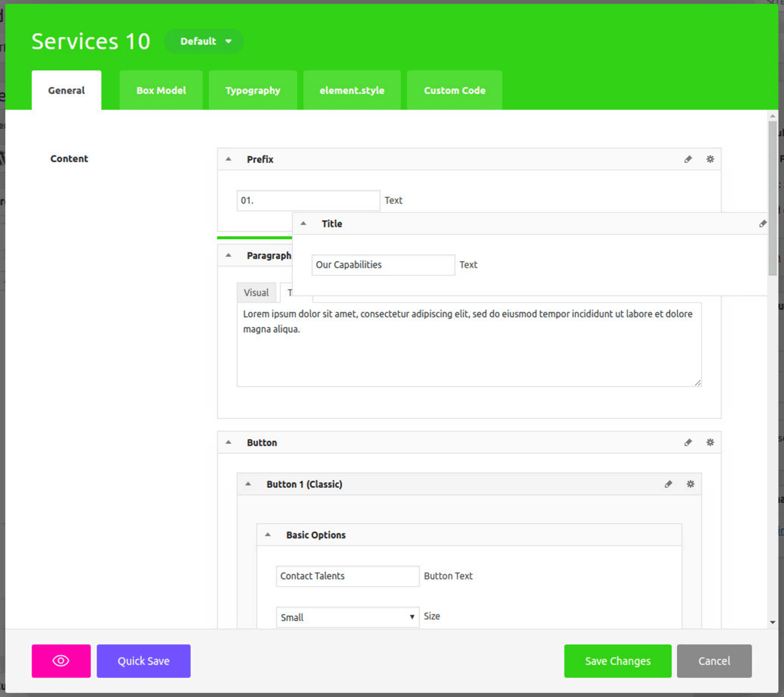Click the Size label
784x697 pixels.
pyautogui.click(x=432, y=616)
